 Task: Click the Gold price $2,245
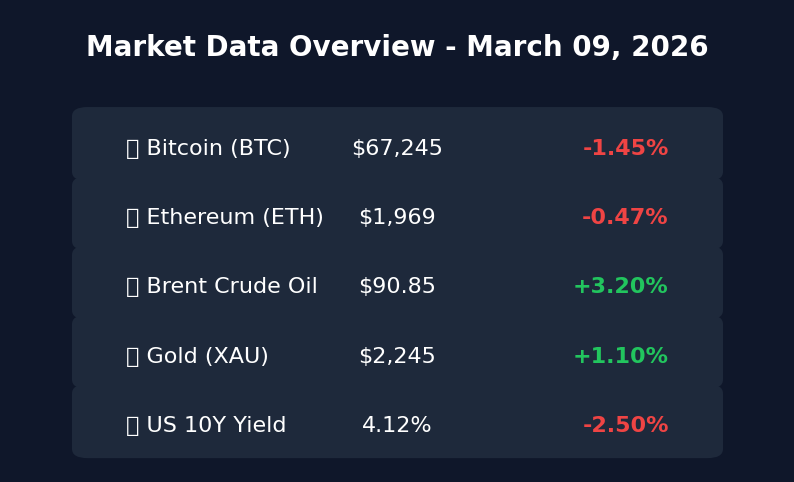[397, 357]
